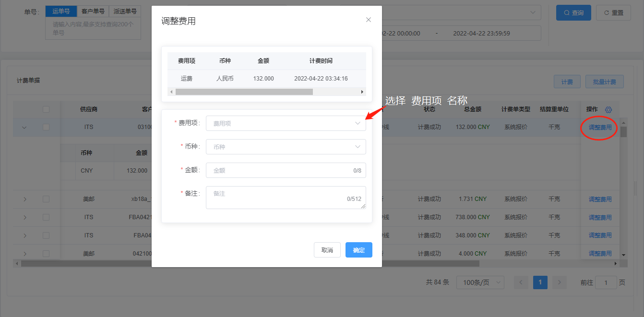The width and height of the screenshot is (644, 317).
Task: Click the 查询 search button
Action: 573,13
